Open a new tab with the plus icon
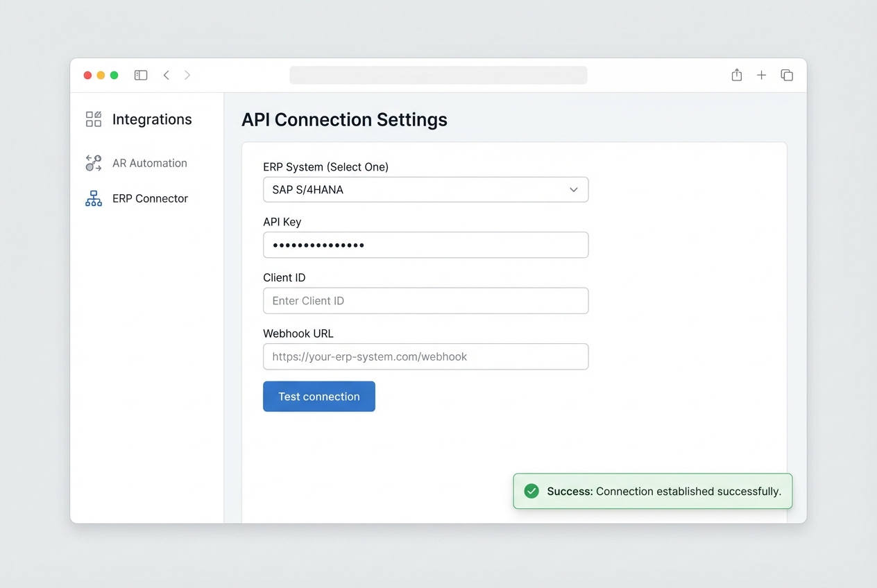 (x=761, y=74)
